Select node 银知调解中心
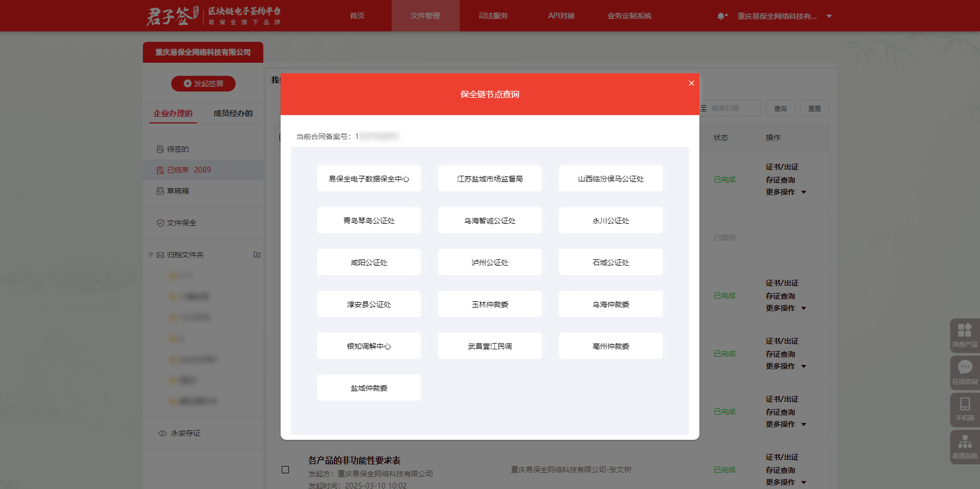980x489 pixels. (x=369, y=346)
